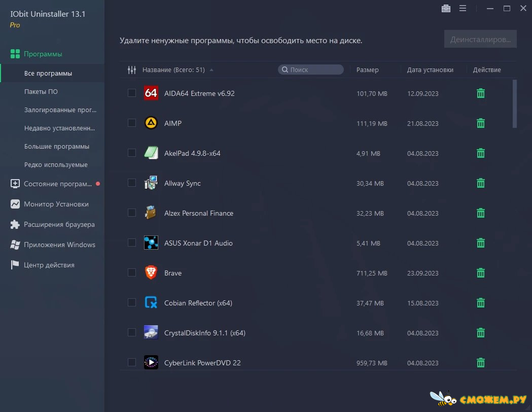Click install date 12.09.2023
This screenshot has height=412, width=532.
pyautogui.click(x=423, y=94)
